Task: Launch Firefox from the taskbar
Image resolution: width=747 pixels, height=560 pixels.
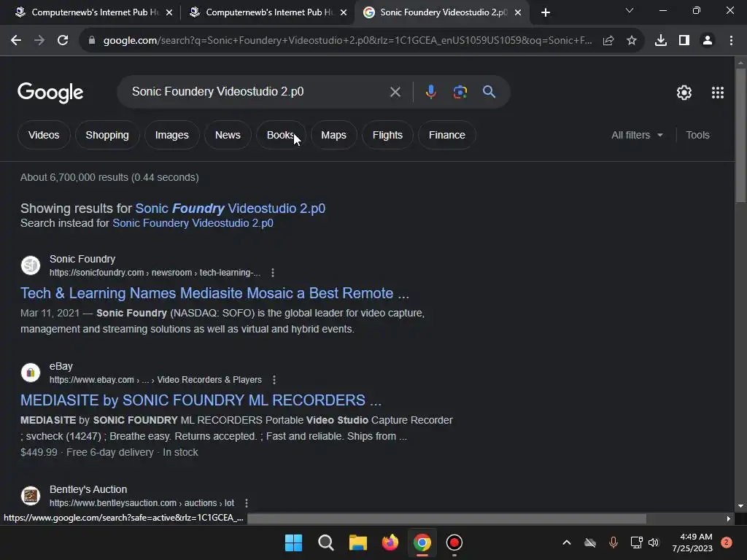Action: [x=390, y=542]
